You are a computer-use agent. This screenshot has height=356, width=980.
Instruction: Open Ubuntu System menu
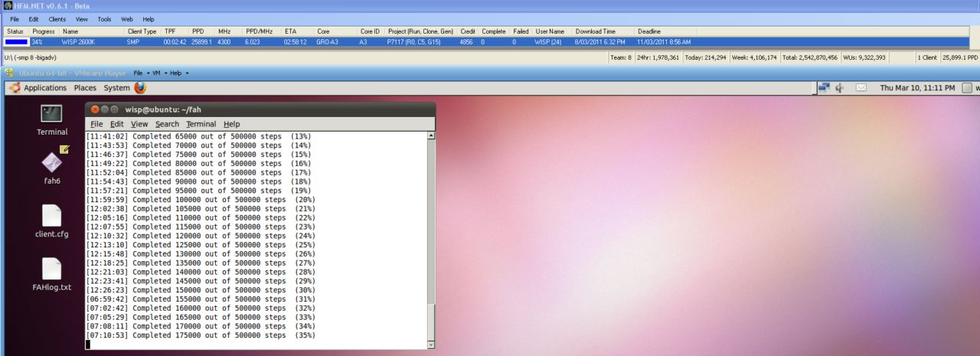(117, 88)
